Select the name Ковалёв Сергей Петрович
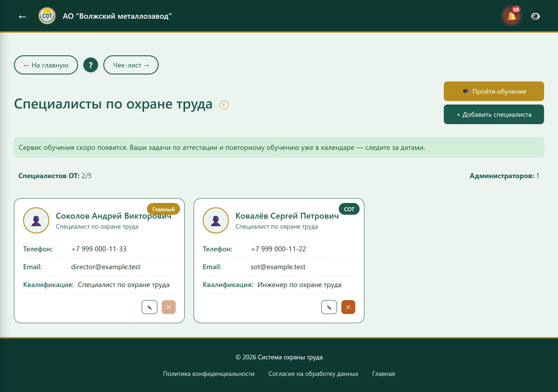 tap(287, 216)
